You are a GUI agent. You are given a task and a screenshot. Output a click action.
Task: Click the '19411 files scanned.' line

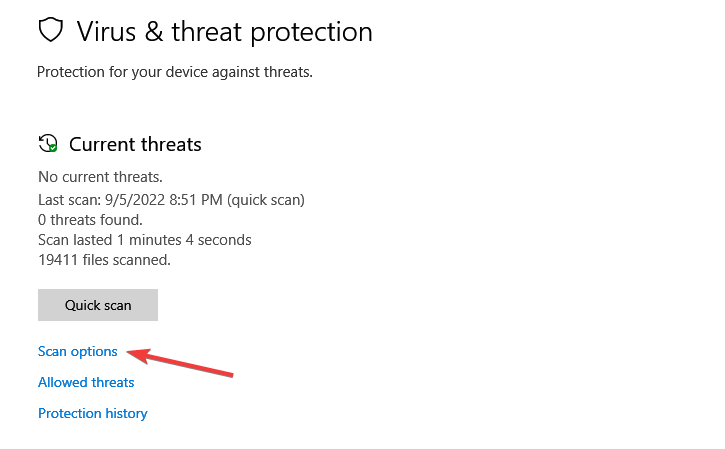click(x=104, y=260)
